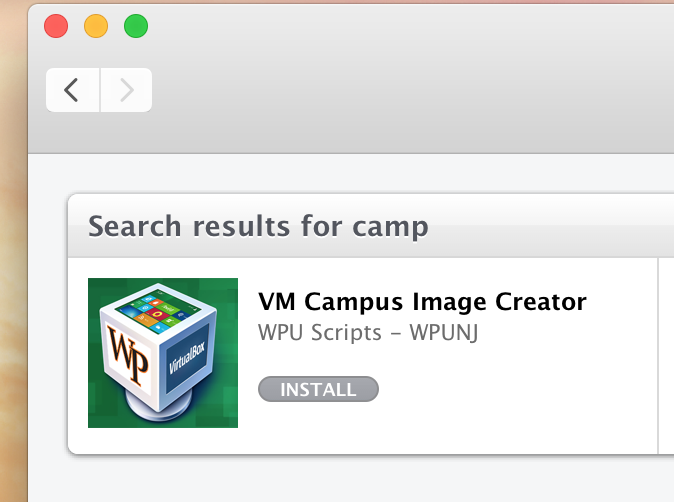
Task: Close the window with the red button
Action: 56,26
